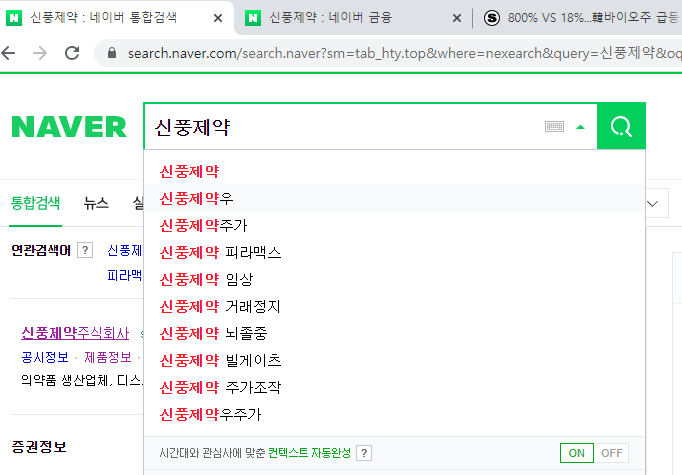Pick the suggestion 신풍제약 거래정지

[x=394, y=307]
